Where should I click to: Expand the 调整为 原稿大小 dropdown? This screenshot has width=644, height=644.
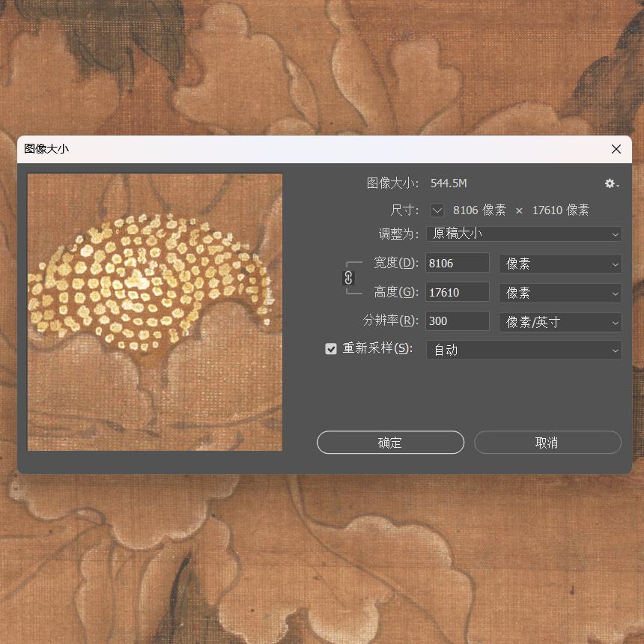point(523,234)
